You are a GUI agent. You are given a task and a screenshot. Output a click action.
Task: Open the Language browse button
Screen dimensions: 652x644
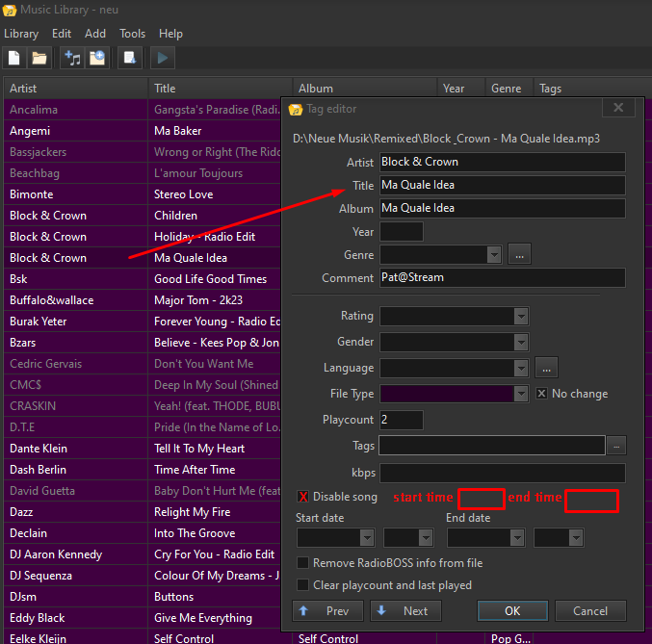coord(546,368)
